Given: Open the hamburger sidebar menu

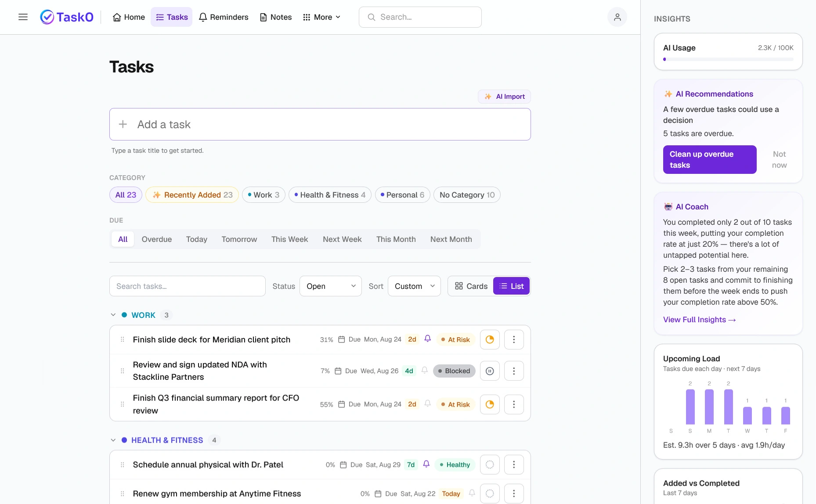Looking at the screenshot, I should [x=23, y=17].
